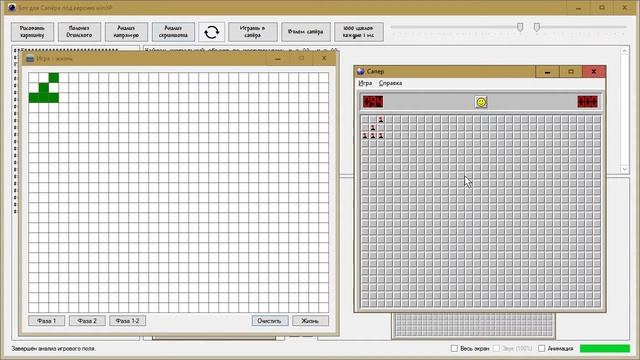The height and width of the screenshot is (360, 640).
Task: Run Фаза 1 in the life window
Action: coord(47,321)
